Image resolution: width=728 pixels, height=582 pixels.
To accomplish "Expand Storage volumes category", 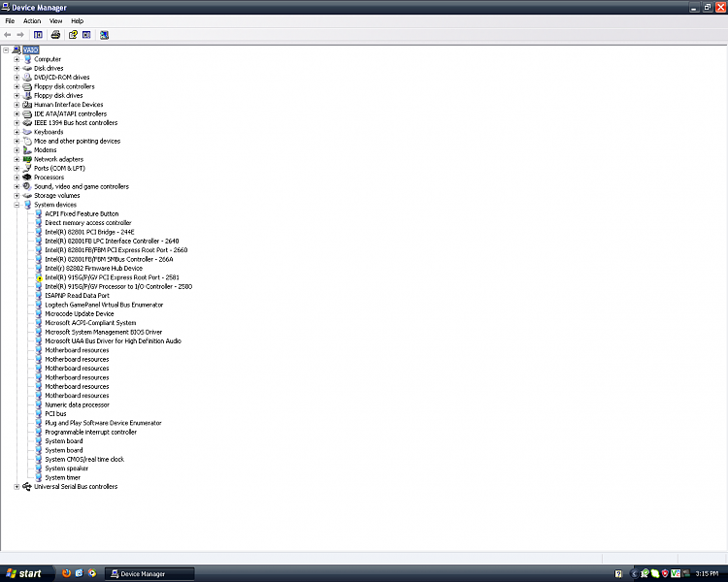I will [17, 195].
